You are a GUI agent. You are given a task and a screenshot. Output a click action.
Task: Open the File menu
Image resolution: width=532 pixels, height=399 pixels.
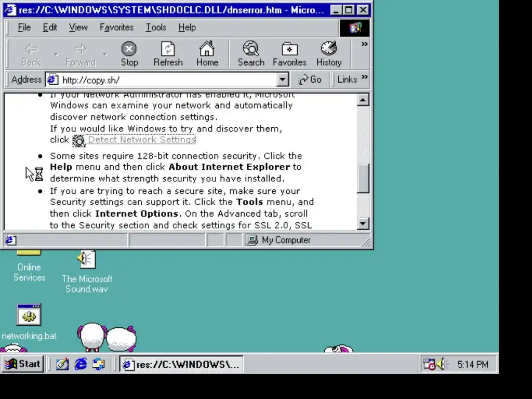pos(24,28)
